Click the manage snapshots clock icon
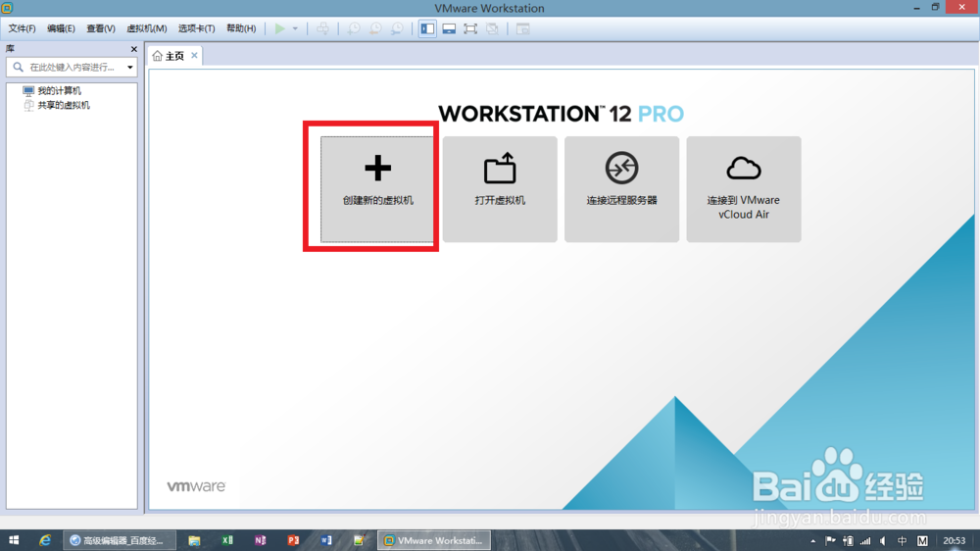The image size is (980, 551). 397,28
